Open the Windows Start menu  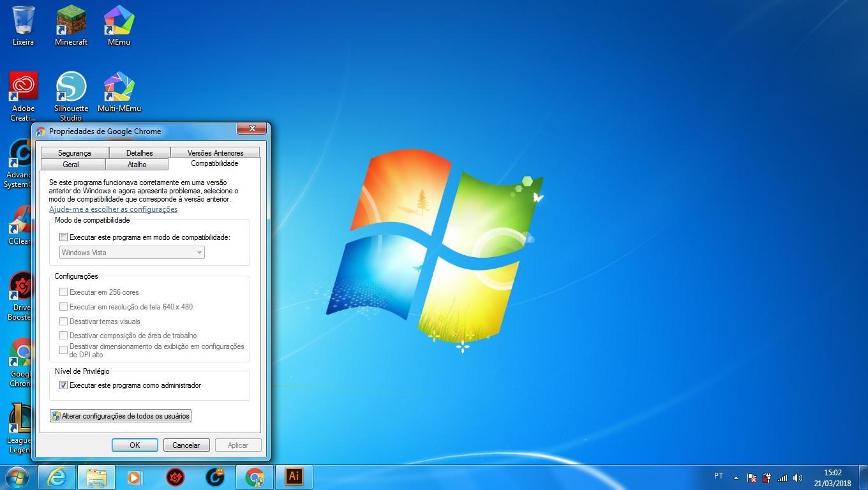pyautogui.click(x=17, y=477)
